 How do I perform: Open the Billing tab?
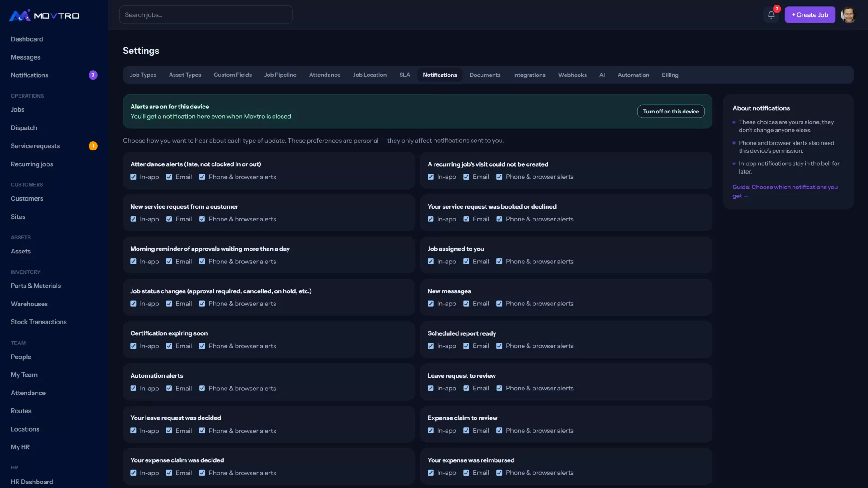click(670, 75)
